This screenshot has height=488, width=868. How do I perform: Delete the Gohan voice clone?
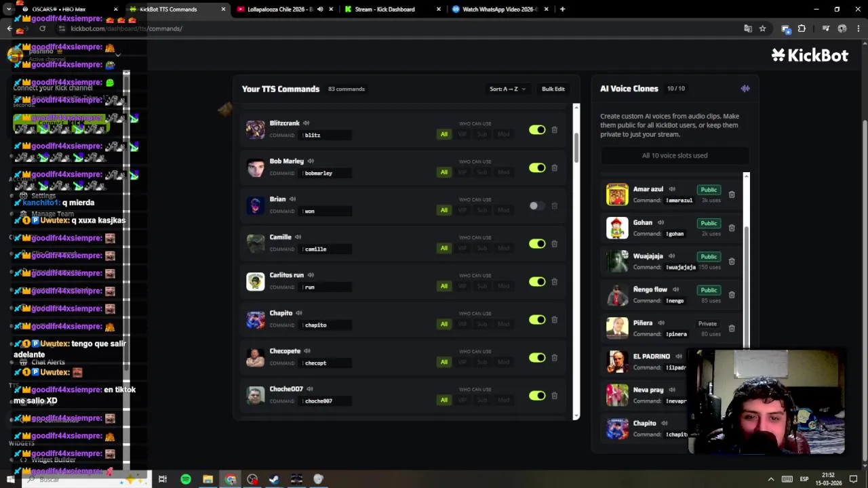click(x=732, y=228)
